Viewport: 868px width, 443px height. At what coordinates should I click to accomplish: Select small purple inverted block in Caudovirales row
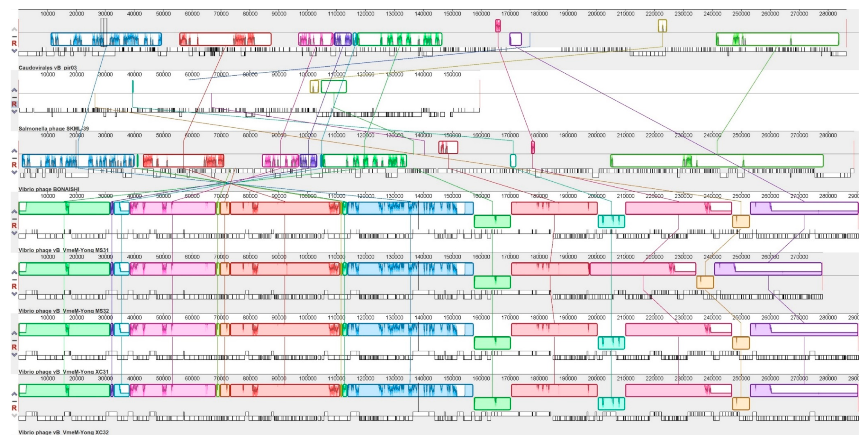[x=516, y=39]
